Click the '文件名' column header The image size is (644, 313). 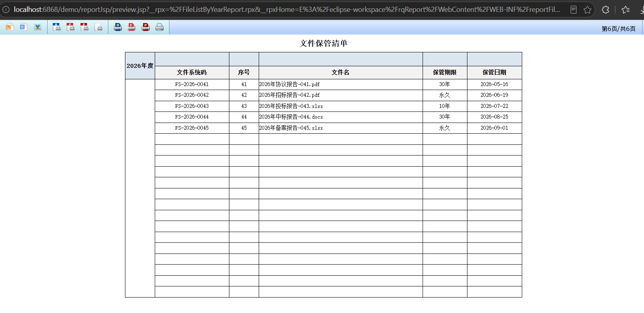pos(341,73)
